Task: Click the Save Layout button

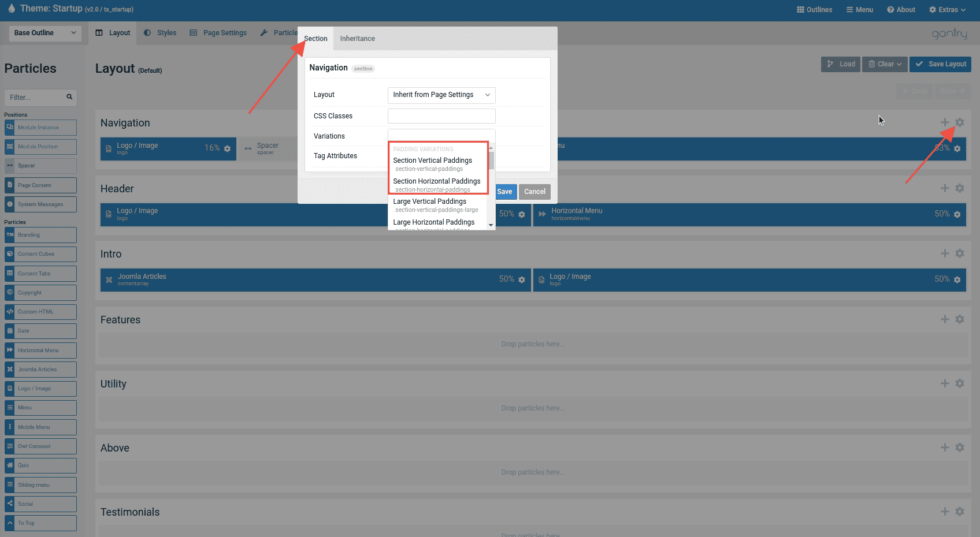Action: click(x=940, y=64)
